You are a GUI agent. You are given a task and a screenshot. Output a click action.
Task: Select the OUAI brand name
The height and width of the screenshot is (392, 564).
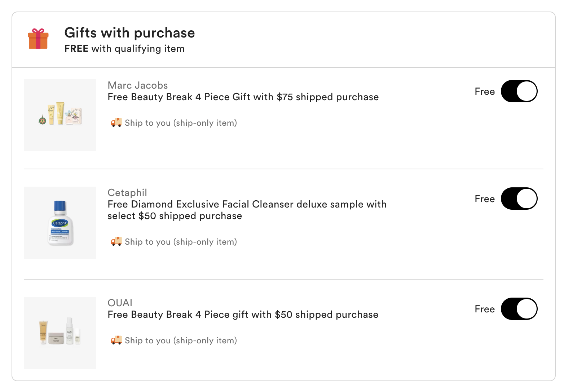(120, 303)
